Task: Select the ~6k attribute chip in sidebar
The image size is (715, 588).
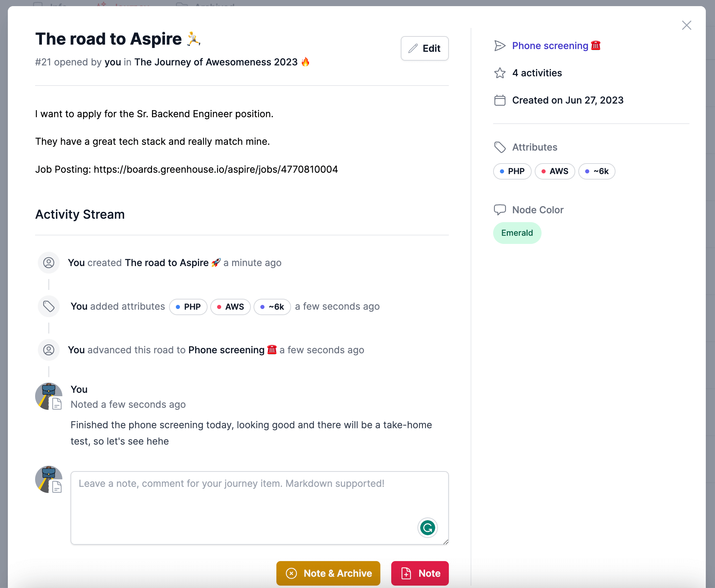Action: (597, 171)
